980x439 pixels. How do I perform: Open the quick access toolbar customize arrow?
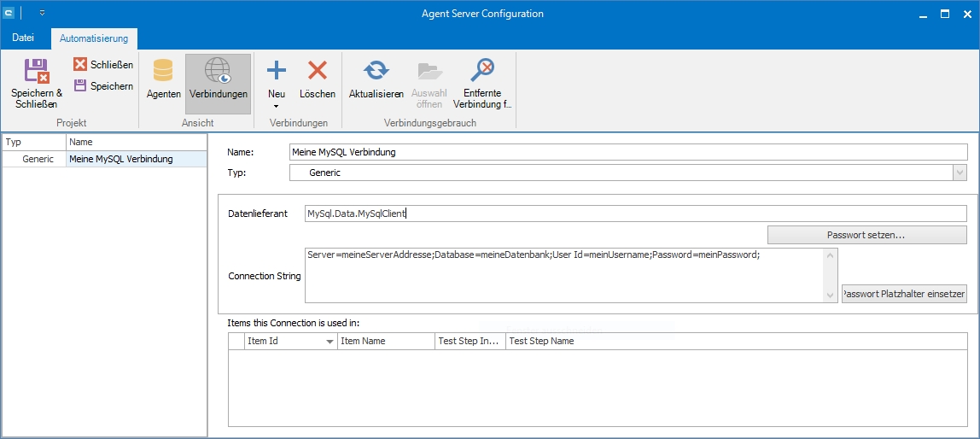[42, 14]
